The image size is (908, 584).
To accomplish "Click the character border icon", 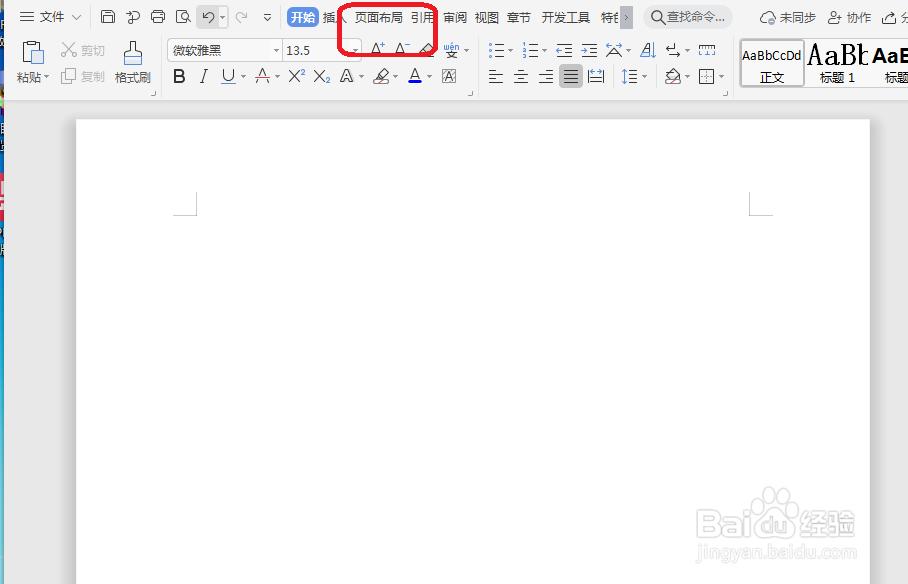I will coord(449,76).
